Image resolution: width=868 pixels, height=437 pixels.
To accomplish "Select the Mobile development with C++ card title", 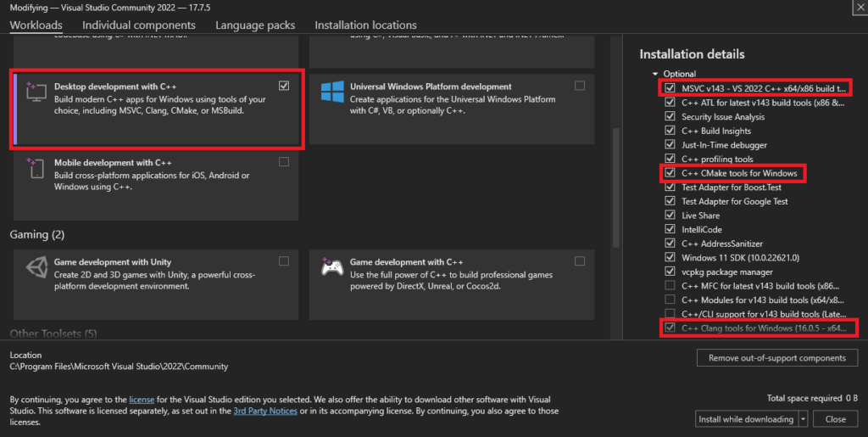I will [x=113, y=163].
